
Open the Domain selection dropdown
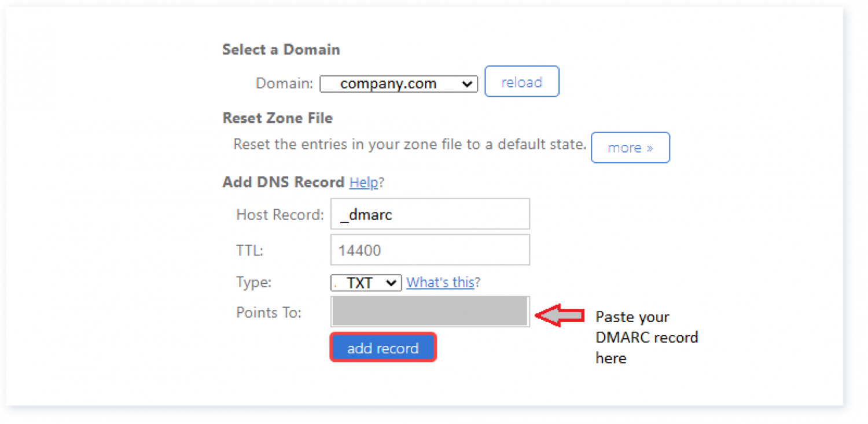point(398,83)
